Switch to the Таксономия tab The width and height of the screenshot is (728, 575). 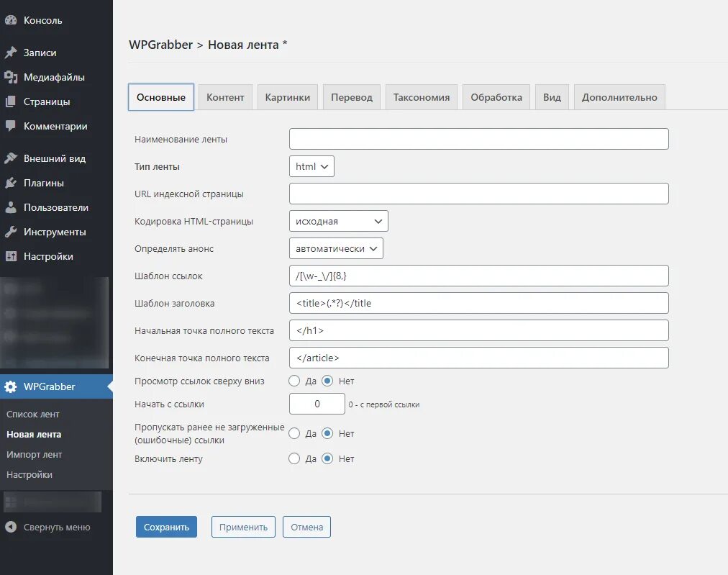tap(422, 97)
